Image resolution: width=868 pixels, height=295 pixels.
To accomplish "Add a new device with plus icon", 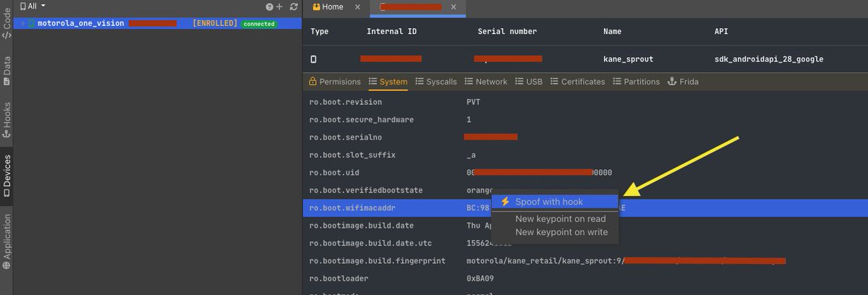I will click(x=279, y=7).
